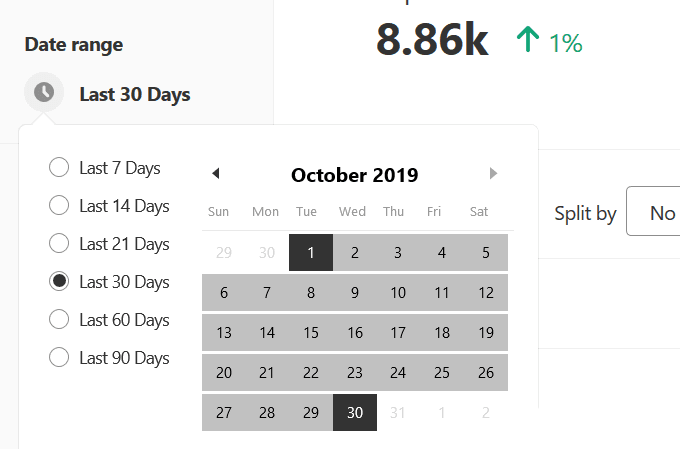Pick October 30 in calendar
This screenshot has width=680, height=449.
click(x=355, y=413)
